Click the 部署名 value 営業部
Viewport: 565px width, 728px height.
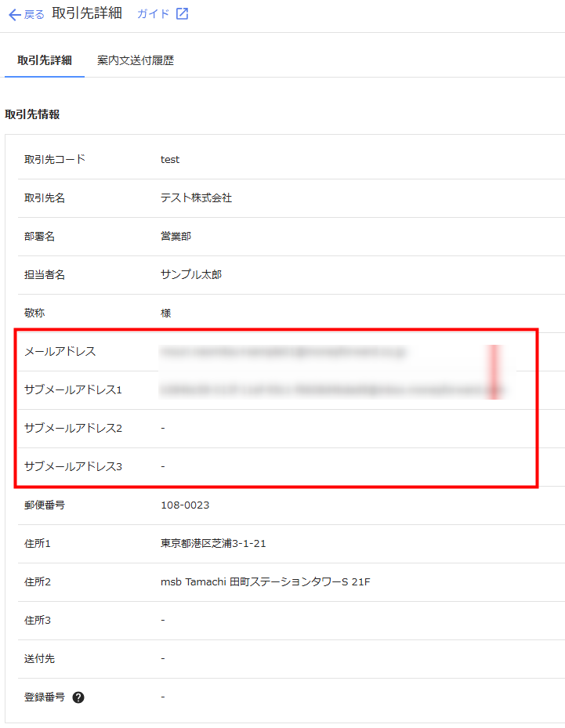point(176,237)
